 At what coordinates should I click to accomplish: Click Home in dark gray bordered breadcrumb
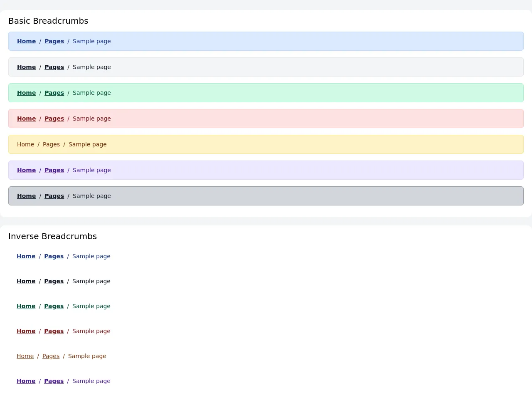pyautogui.click(x=26, y=196)
